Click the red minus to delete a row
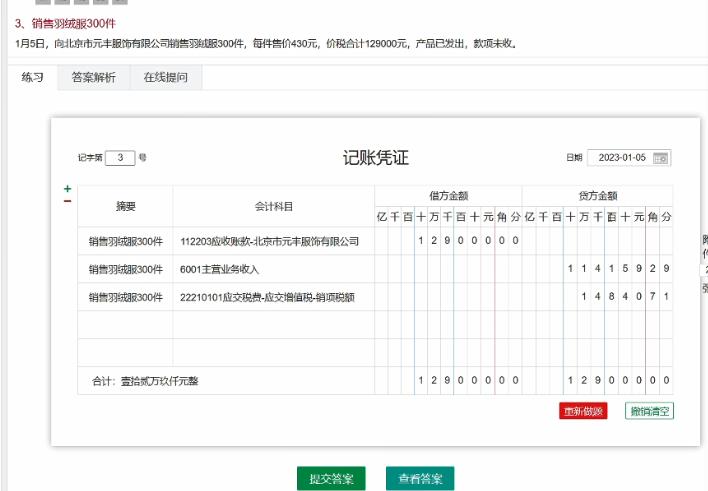The width and height of the screenshot is (708, 491). tap(67, 201)
